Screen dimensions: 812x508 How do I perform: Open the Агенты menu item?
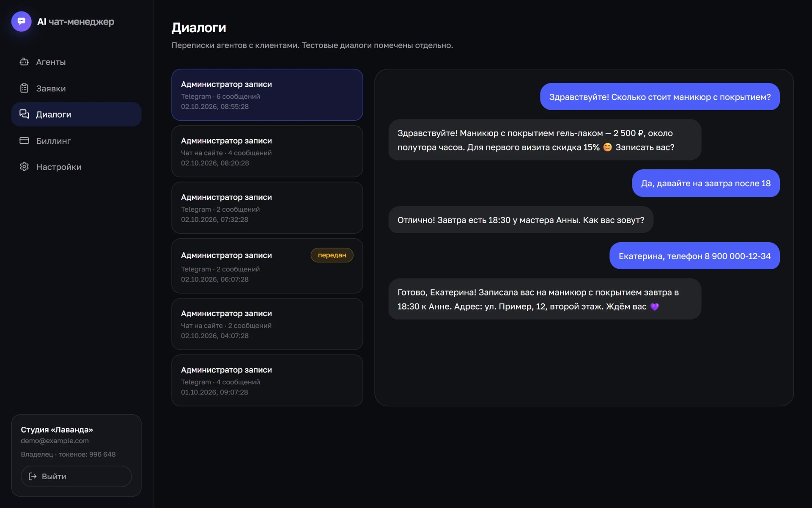pyautogui.click(x=76, y=62)
